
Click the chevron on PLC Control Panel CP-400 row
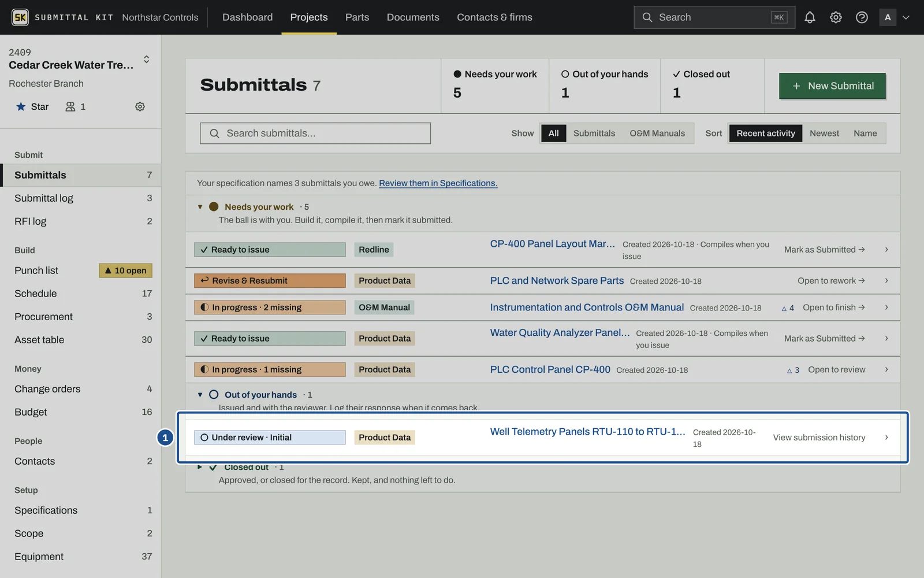pos(886,370)
